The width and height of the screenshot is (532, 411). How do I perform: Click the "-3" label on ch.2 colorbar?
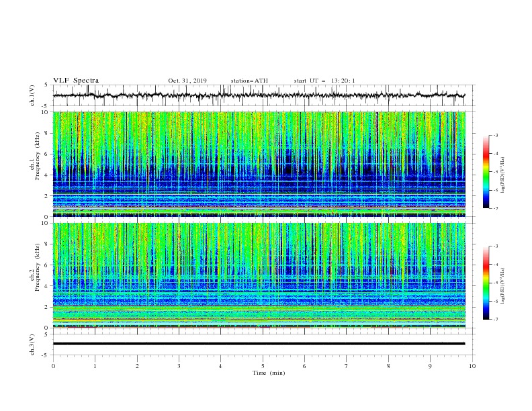[x=495, y=246]
